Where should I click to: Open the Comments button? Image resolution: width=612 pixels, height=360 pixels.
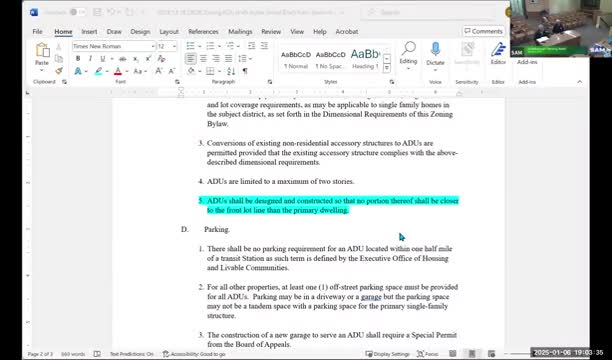point(484,31)
